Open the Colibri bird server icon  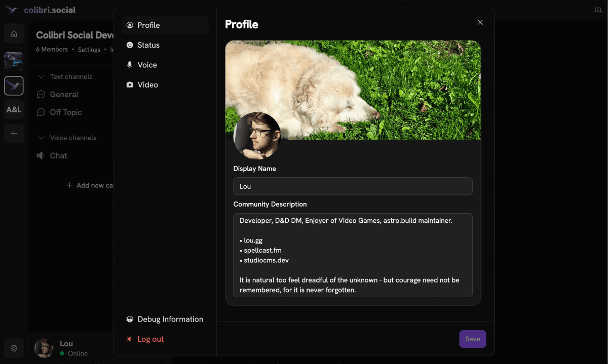tap(14, 86)
